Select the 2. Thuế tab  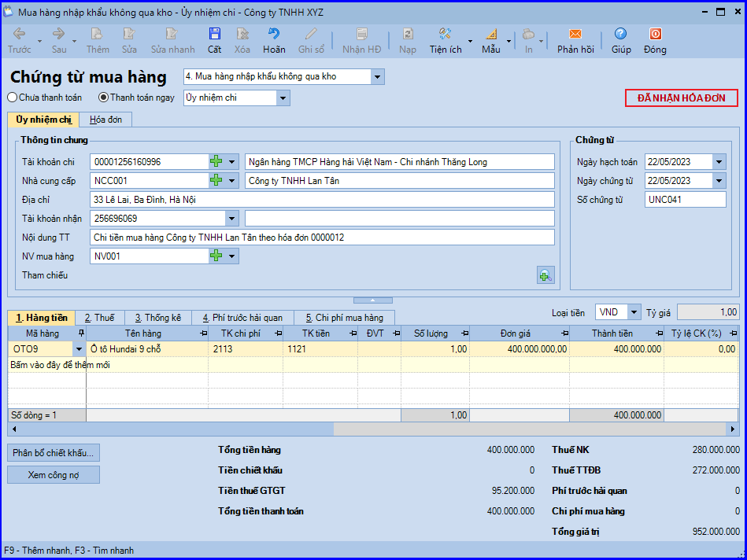(99, 318)
